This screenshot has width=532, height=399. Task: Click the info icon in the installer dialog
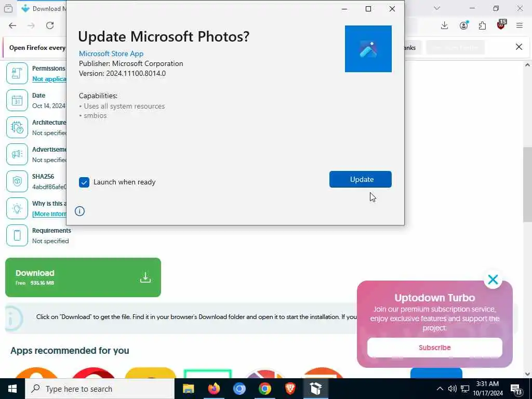click(79, 211)
